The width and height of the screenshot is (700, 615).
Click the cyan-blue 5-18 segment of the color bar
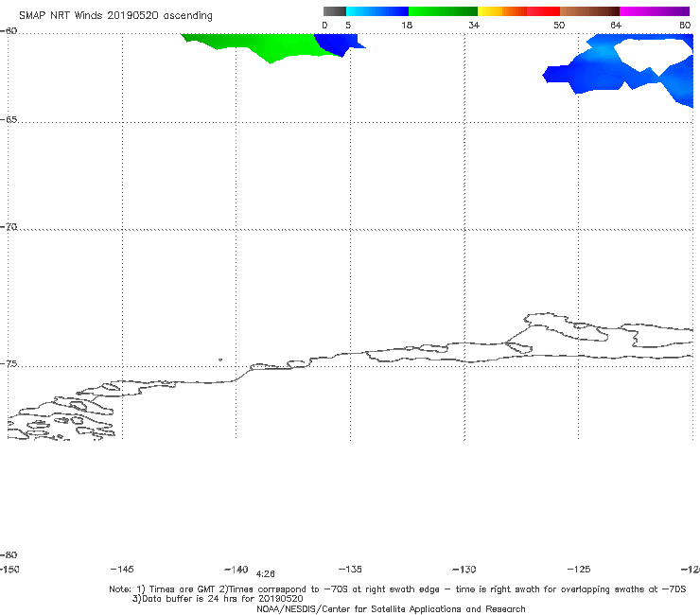pyautogui.click(x=377, y=11)
